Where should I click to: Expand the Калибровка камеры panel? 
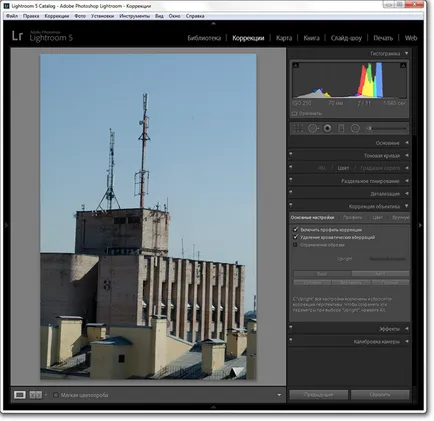tap(407, 341)
